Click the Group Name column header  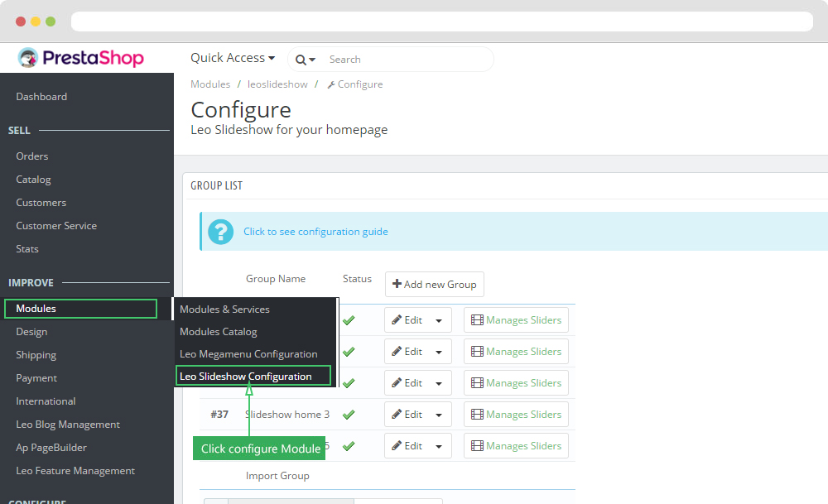(276, 279)
